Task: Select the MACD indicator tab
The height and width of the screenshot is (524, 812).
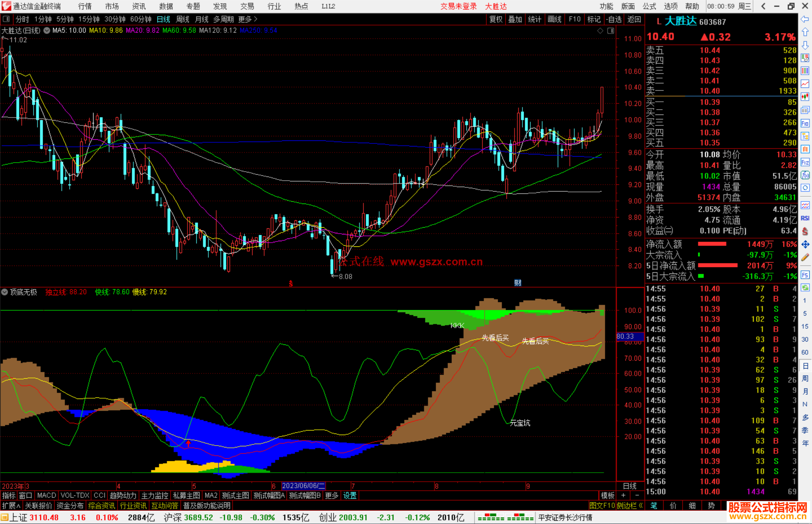Action: point(46,495)
